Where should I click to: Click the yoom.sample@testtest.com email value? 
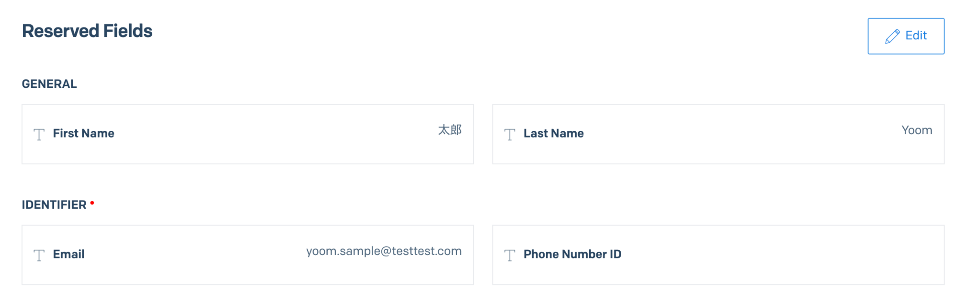click(x=384, y=251)
